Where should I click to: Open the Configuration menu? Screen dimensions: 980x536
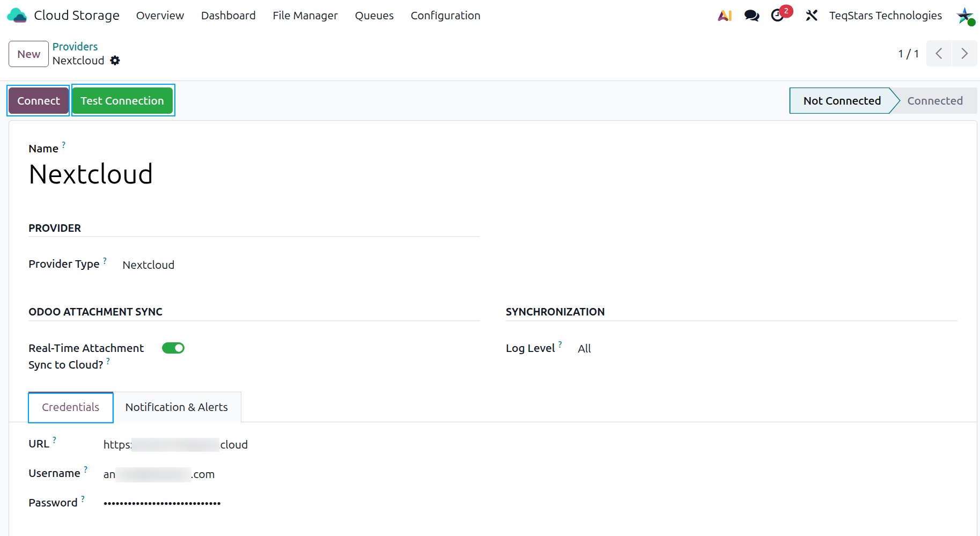click(x=445, y=16)
